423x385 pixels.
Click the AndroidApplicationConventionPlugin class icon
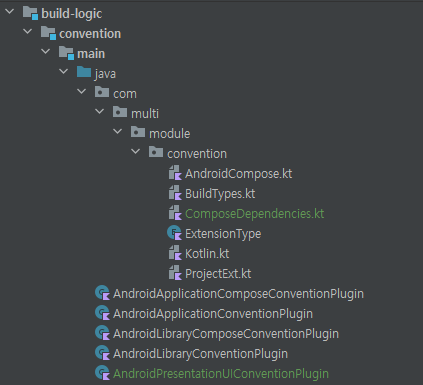click(x=102, y=313)
